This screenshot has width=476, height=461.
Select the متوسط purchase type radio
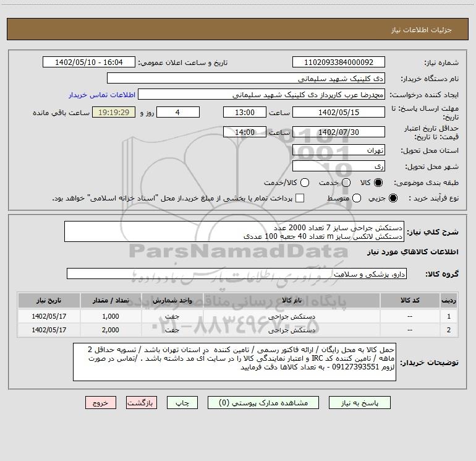[x=357, y=198]
